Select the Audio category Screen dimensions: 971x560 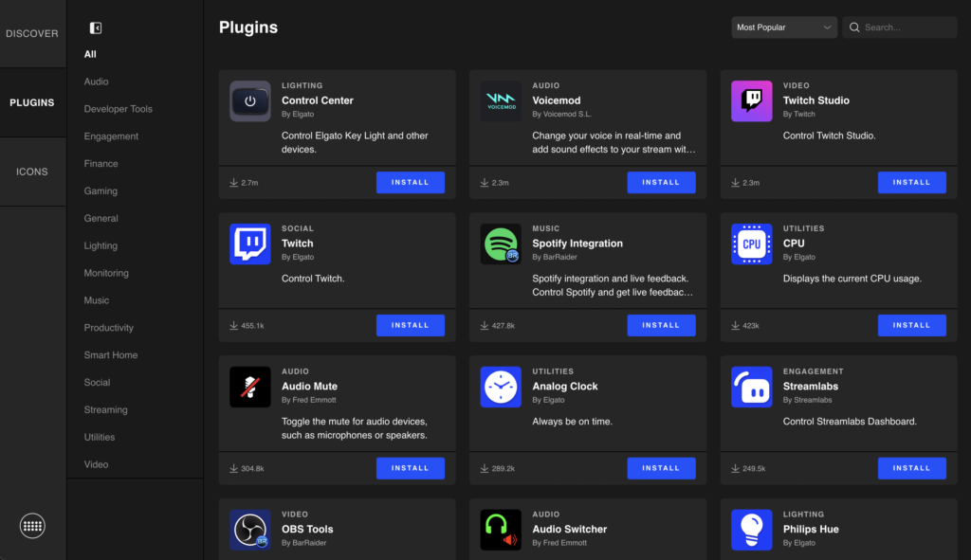(x=96, y=81)
